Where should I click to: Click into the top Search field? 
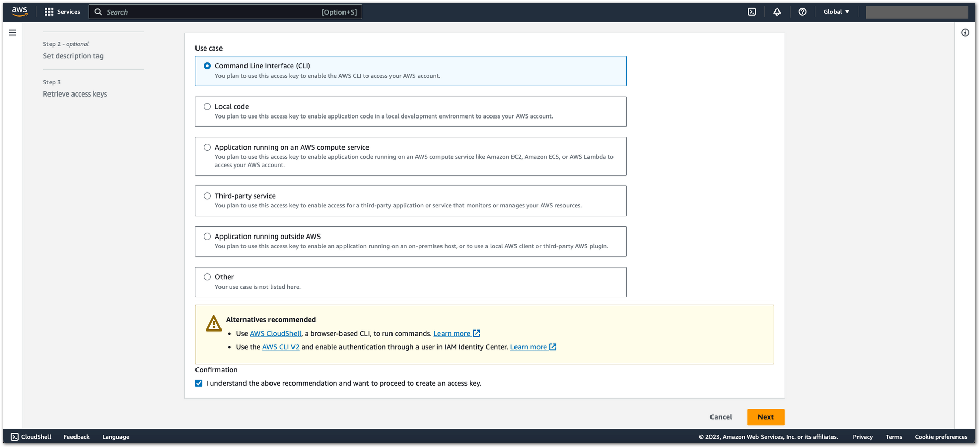pyautogui.click(x=226, y=12)
